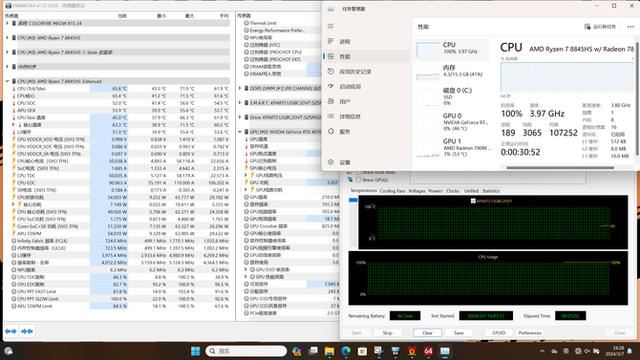The height and width of the screenshot is (360, 640).
Task: Toggle Stress local disks checkbox
Action: (x=358, y=172)
